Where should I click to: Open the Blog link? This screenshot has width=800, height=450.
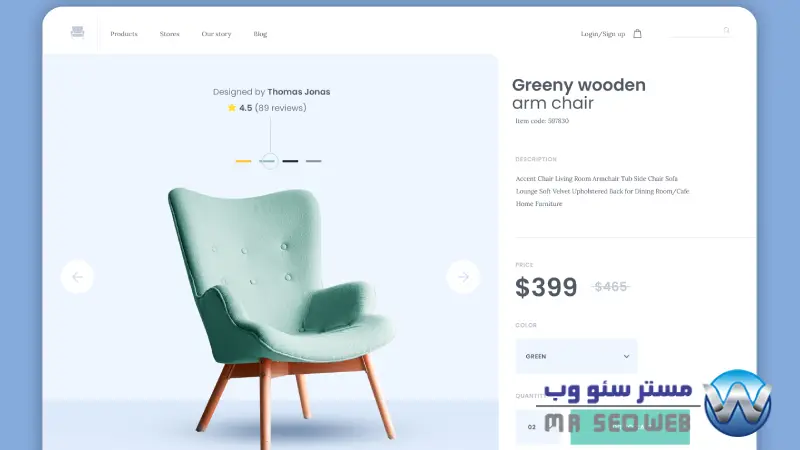pyautogui.click(x=260, y=34)
